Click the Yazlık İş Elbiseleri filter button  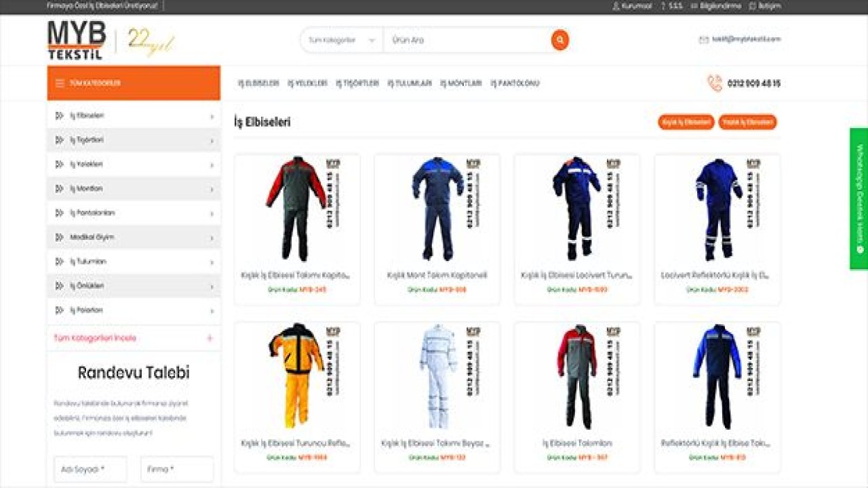tap(747, 123)
